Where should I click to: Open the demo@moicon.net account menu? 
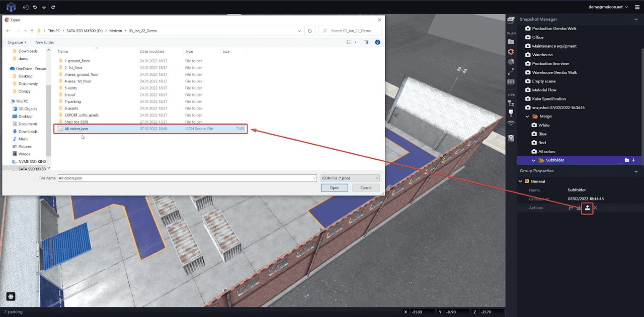click(x=608, y=7)
